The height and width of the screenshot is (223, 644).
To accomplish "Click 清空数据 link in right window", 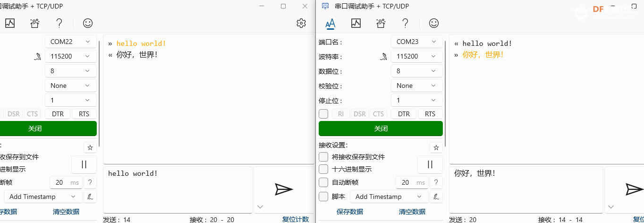I will (x=412, y=212).
